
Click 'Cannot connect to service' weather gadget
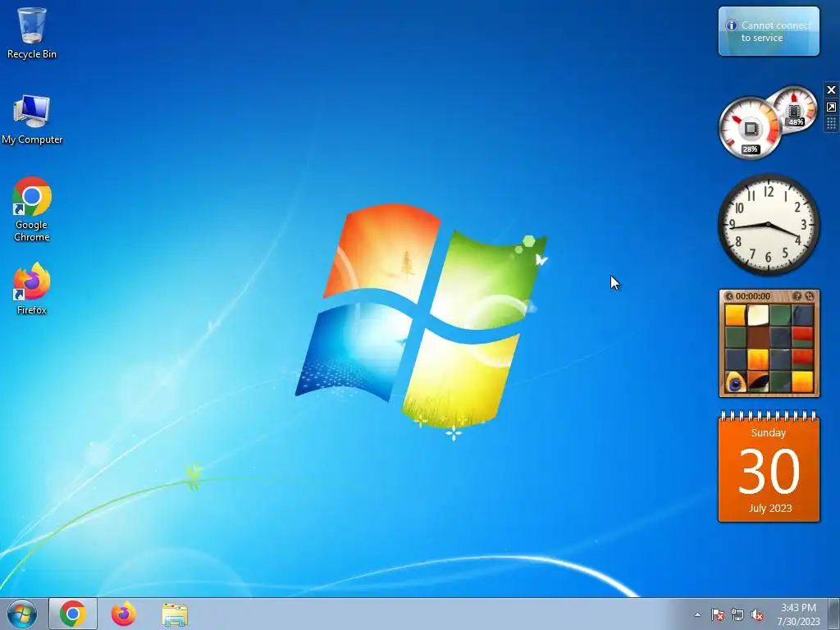coord(769,31)
